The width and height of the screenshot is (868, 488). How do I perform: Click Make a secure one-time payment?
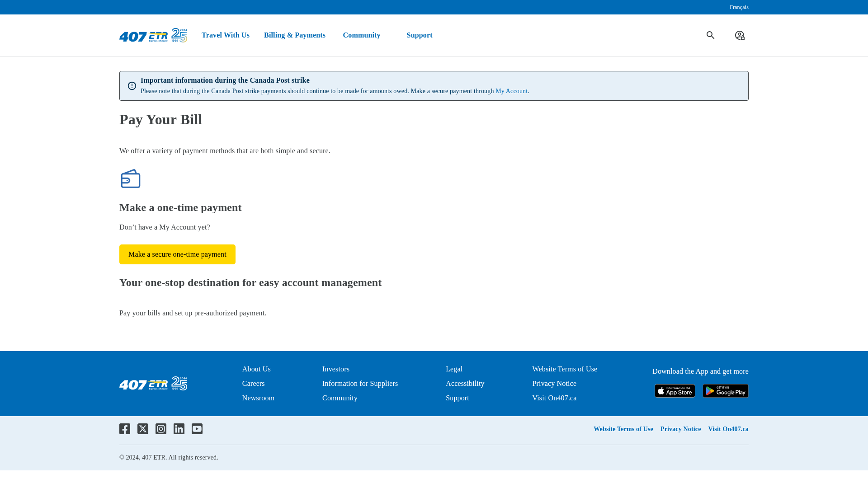(177, 254)
